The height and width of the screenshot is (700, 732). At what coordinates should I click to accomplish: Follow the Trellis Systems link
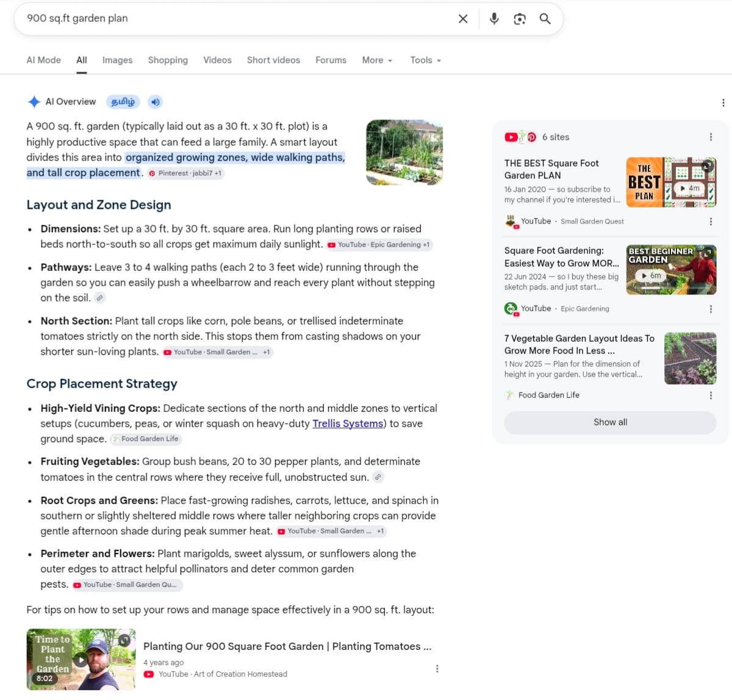click(x=348, y=424)
